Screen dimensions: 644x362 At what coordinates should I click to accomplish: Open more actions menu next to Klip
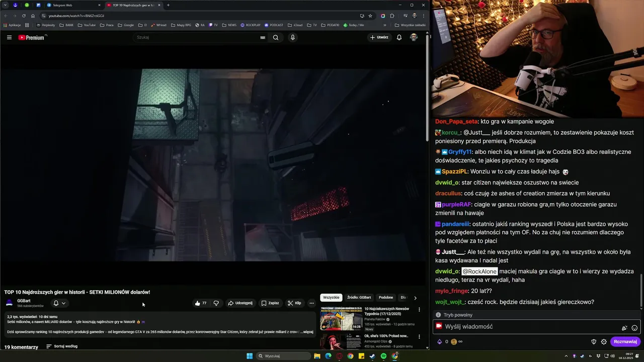coord(311,303)
